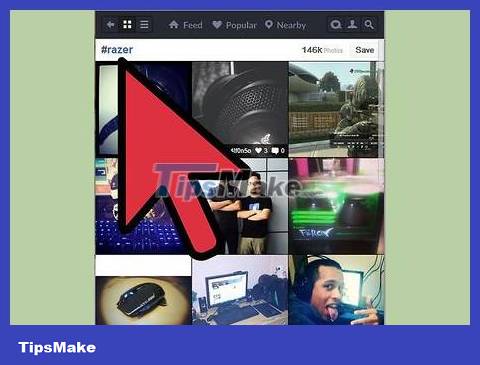Click the 146k Photos count
Image resolution: width=480 pixels, height=365 pixels.
pos(322,50)
